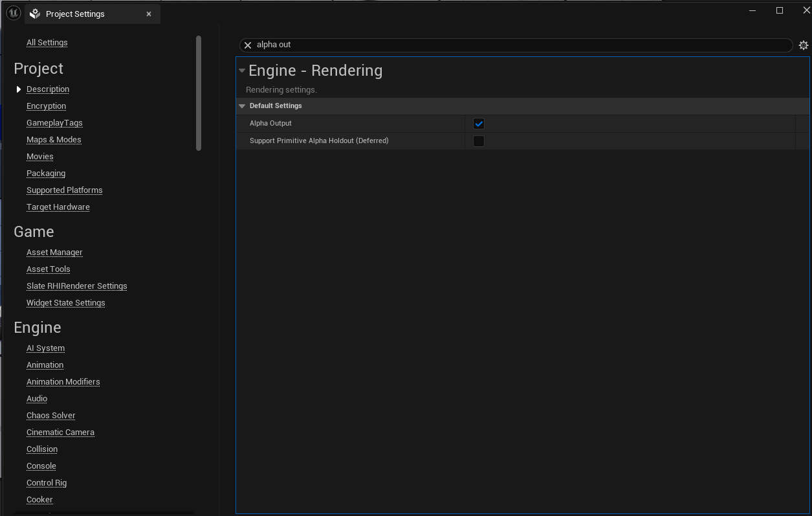Screen dimensions: 812x516
Task: Select Asset Manager under Game
Action: tap(54, 252)
